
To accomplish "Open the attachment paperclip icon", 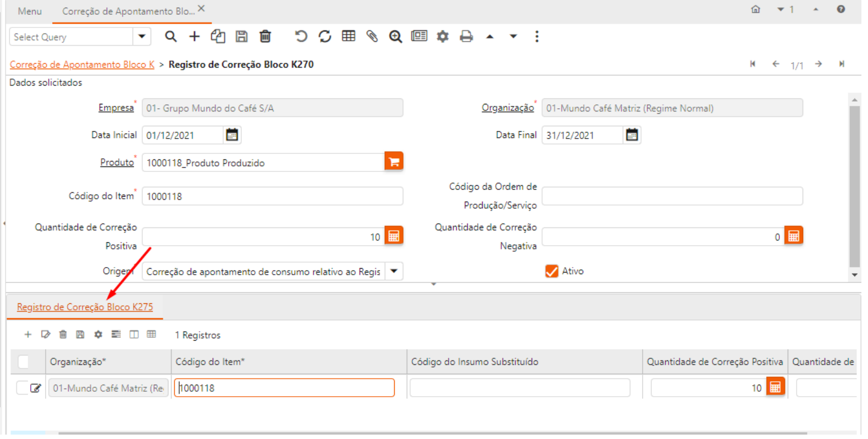I will 372,37.
